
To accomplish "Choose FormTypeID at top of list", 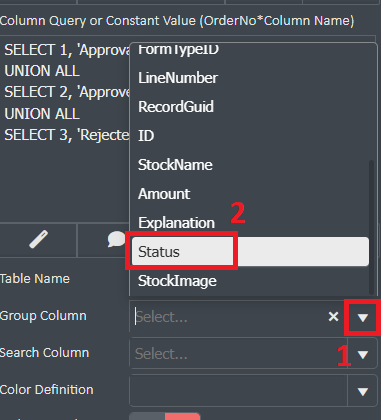I will [250, 53].
